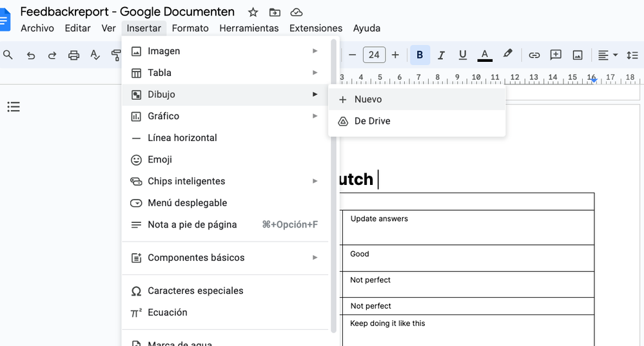
Task: Insert a Nota a pie de página
Action: 225,224
